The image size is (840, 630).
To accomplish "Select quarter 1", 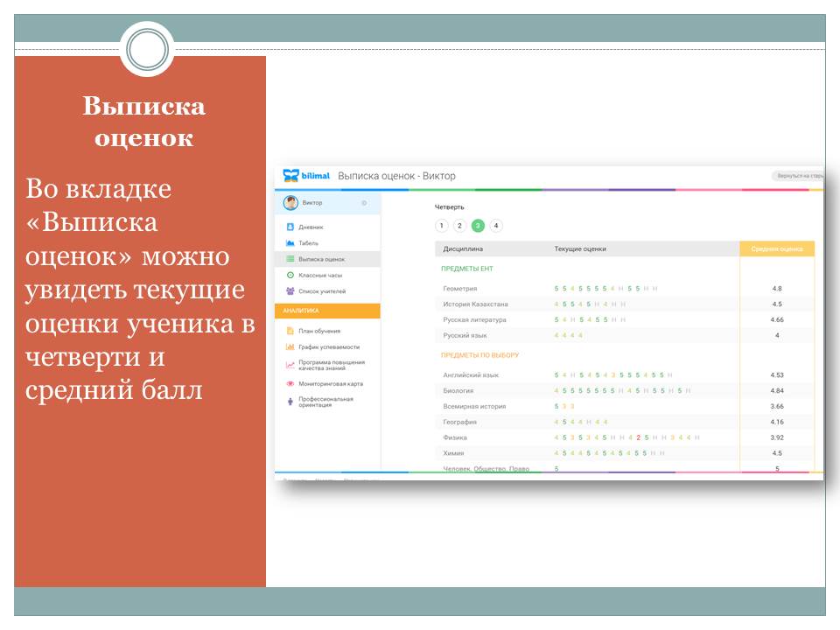I will click(x=441, y=226).
